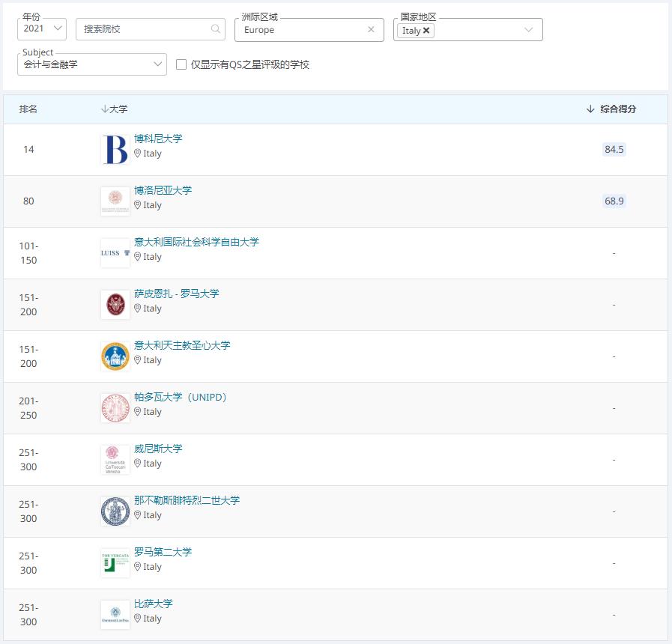Open 威尼斯大学 link
The height and width of the screenshot is (644, 672).
click(x=158, y=449)
